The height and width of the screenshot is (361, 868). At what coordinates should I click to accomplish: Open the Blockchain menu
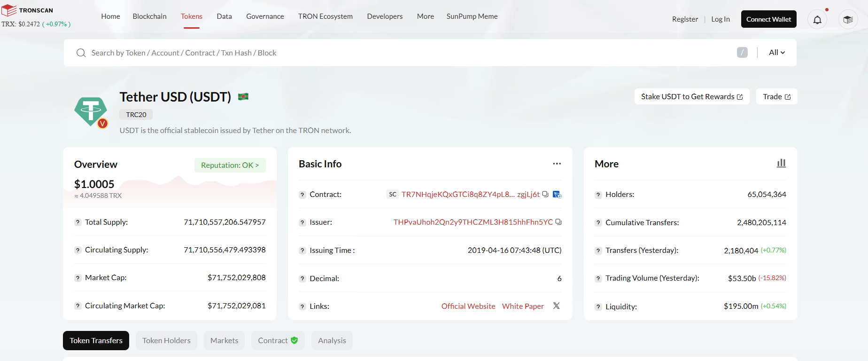(x=149, y=16)
